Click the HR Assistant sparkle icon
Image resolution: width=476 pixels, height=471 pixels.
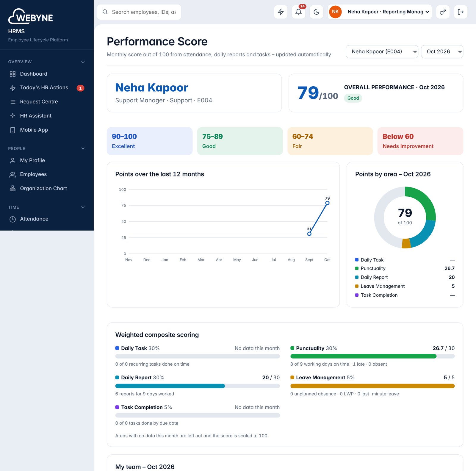pyautogui.click(x=12, y=116)
